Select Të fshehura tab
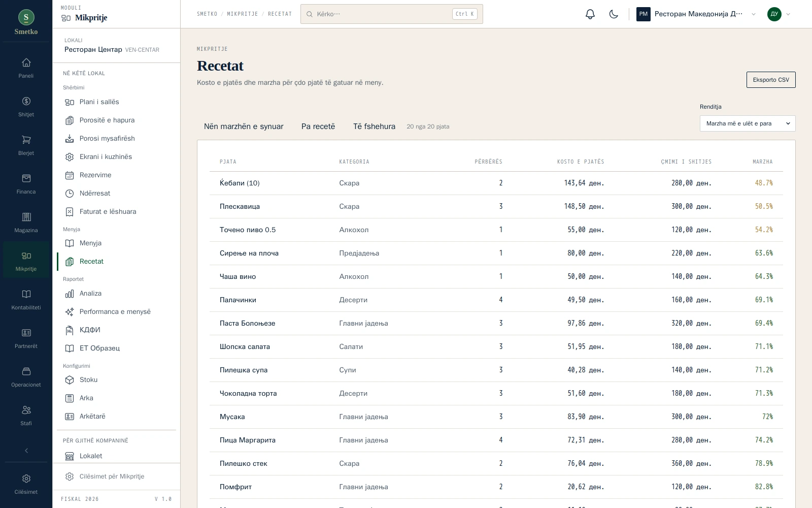The image size is (812, 508). point(374,126)
